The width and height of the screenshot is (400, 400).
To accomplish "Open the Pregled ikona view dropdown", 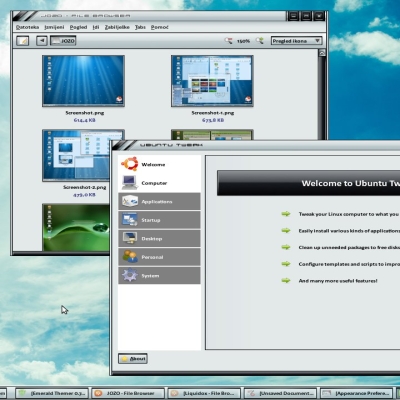I will point(296,41).
